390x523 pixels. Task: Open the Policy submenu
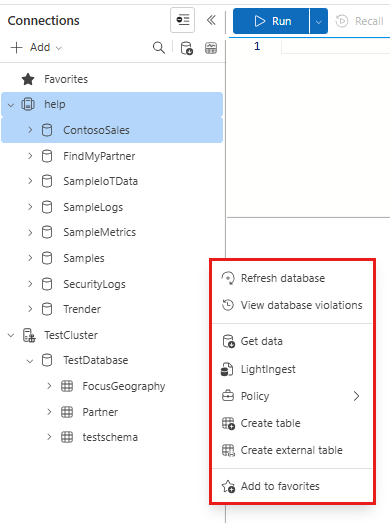click(292, 396)
